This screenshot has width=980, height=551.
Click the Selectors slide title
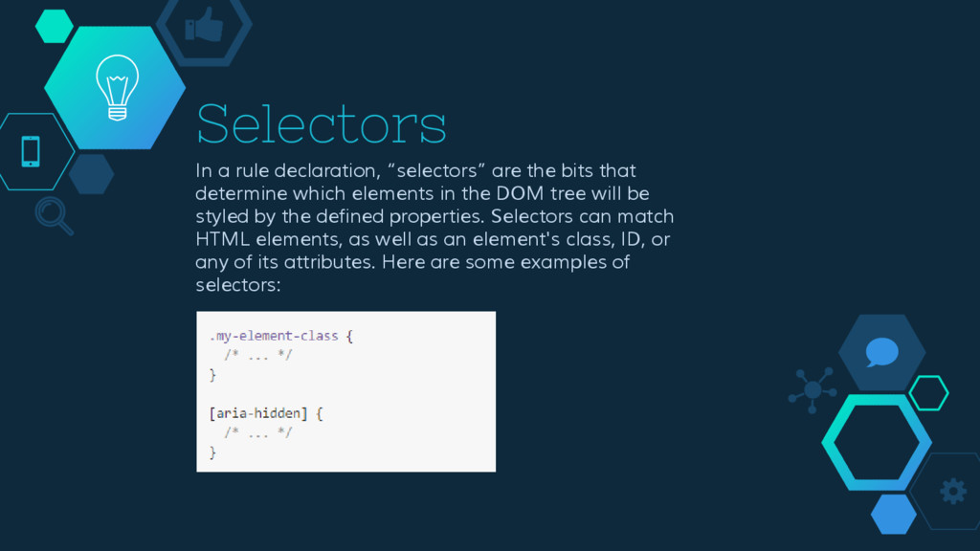tap(322, 123)
